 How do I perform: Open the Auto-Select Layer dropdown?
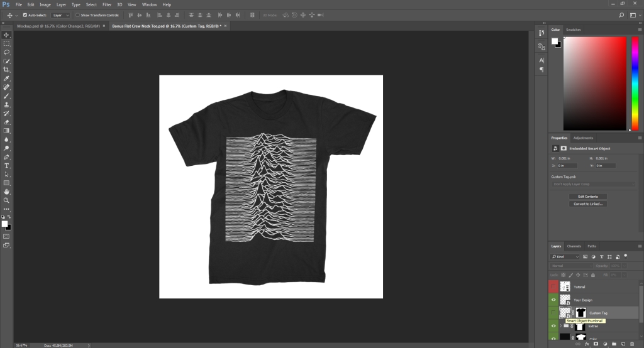[x=61, y=15]
